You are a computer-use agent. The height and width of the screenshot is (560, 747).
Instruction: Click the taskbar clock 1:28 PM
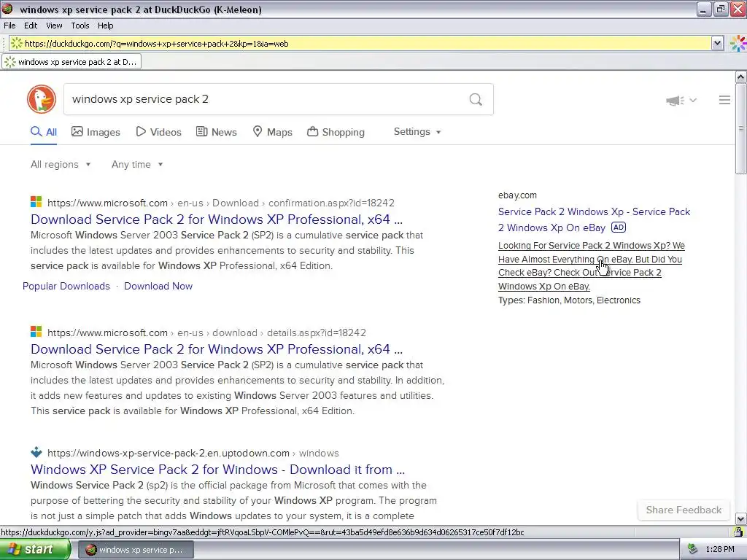(x=720, y=549)
